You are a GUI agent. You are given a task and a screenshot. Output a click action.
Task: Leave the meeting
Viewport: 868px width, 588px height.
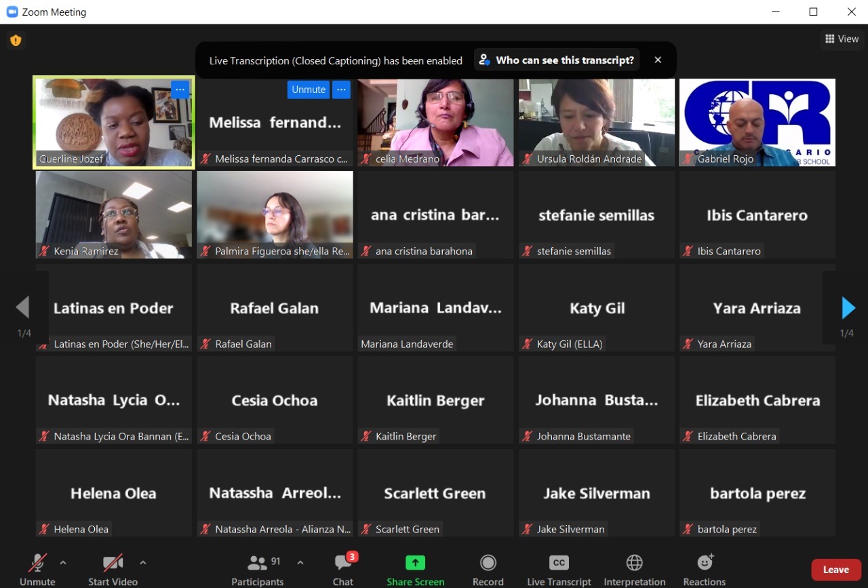point(835,570)
